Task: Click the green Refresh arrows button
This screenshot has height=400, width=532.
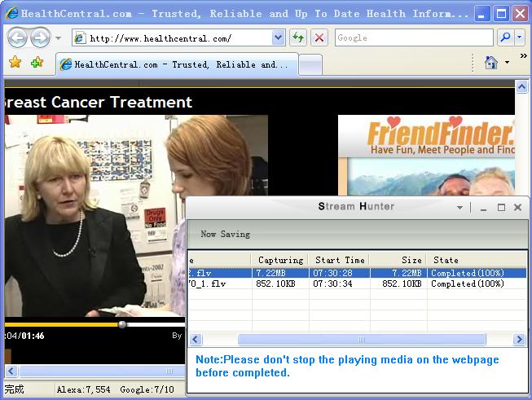Action: pyautogui.click(x=298, y=37)
